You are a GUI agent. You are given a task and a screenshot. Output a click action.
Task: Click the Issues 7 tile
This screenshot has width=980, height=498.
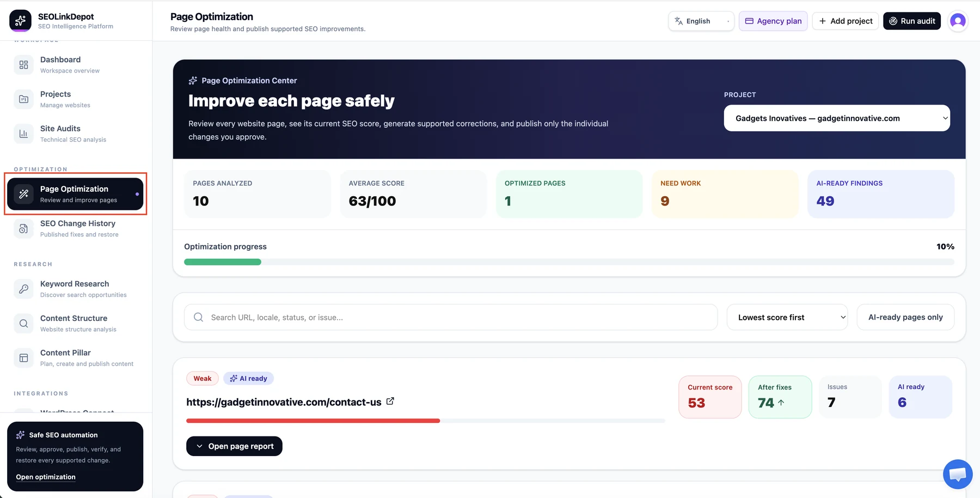click(x=850, y=397)
